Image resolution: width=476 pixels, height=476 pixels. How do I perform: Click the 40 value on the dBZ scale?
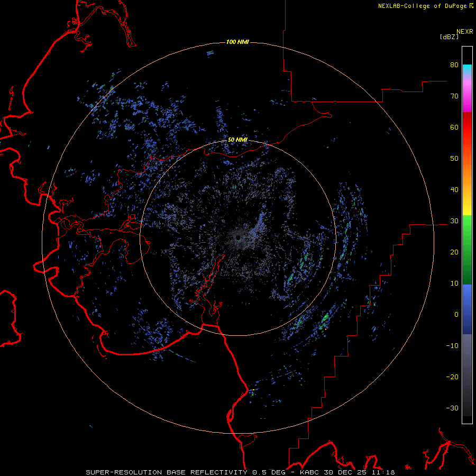point(454,190)
